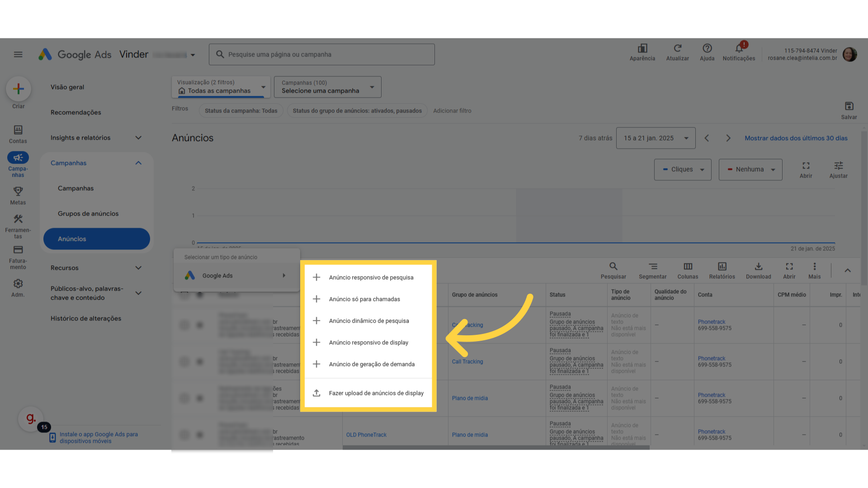Open Selecione uma campanha dropdown
This screenshot has width=868, height=488.
(328, 87)
